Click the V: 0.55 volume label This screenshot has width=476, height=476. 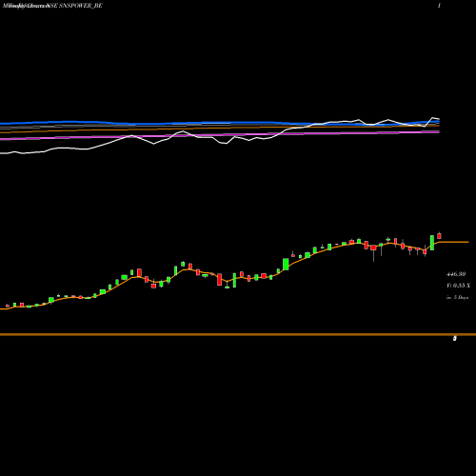[x=458, y=286]
